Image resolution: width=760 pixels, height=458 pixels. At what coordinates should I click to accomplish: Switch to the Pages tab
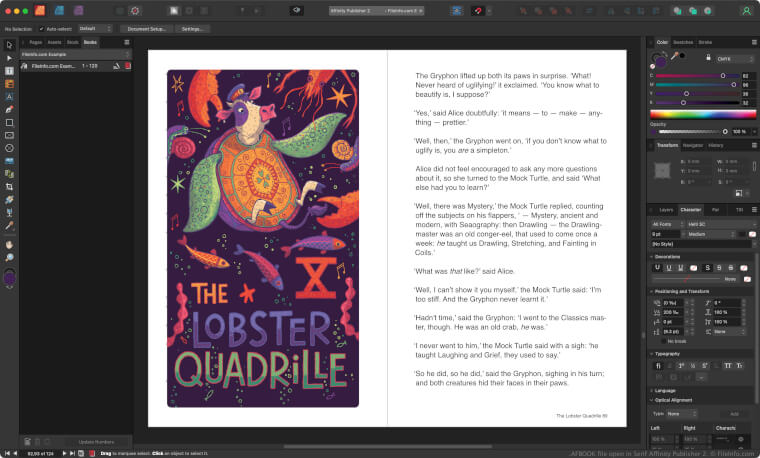click(x=36, y=42)
